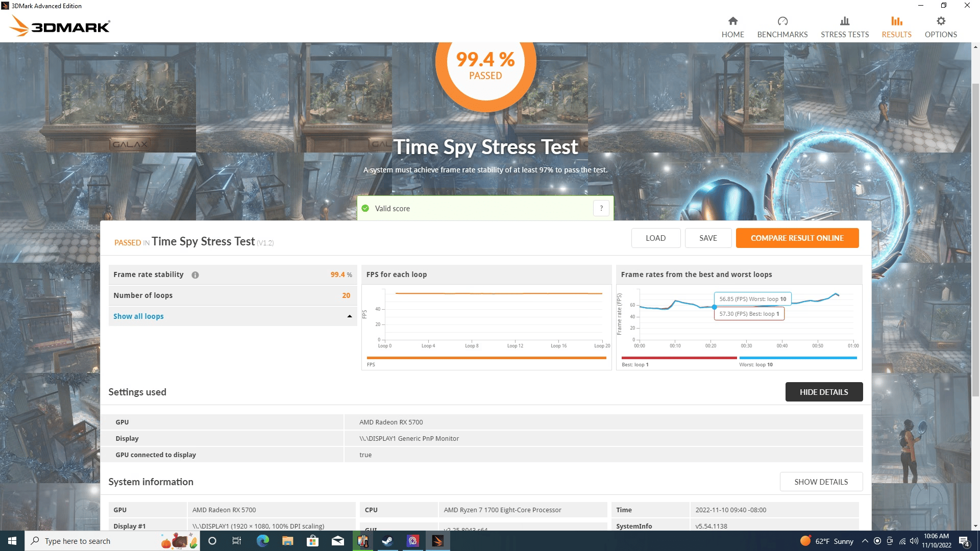Go to the STRESS TESTS tab
Viewport: 980px width, 551px height.
coord(844,27)
